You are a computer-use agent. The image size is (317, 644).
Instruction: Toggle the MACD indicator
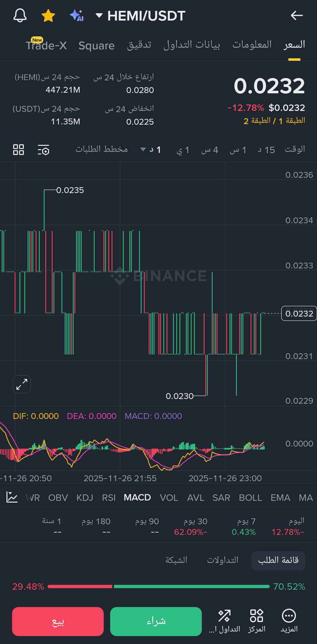coord(137,498)
